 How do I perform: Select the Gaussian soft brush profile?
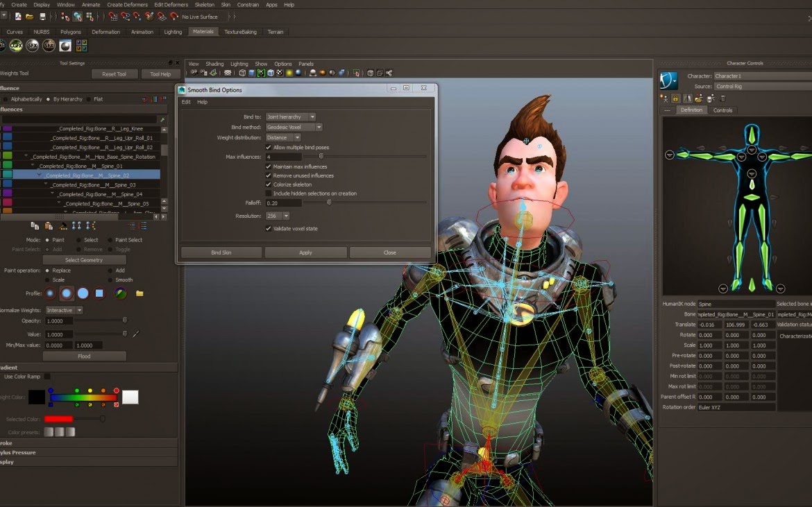[x=51, y=293]
